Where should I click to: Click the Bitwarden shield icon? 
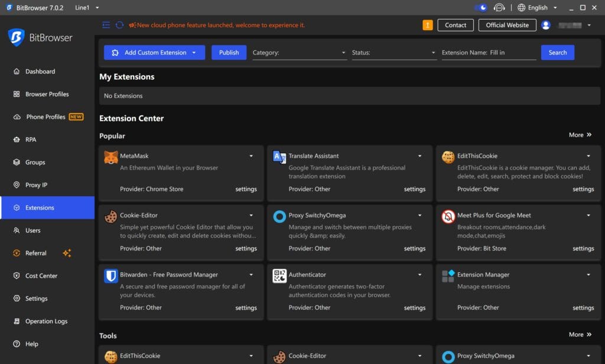pos(110,276)
